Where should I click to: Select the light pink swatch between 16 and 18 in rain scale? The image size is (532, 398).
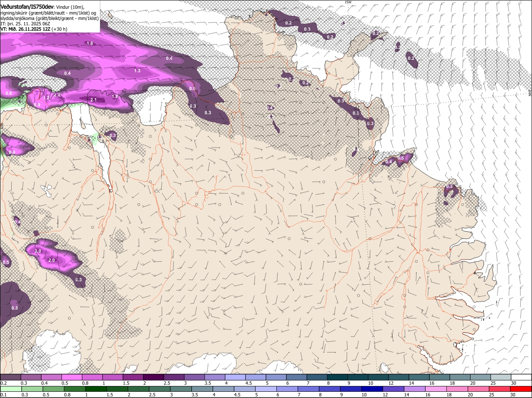tap(436, 389)
